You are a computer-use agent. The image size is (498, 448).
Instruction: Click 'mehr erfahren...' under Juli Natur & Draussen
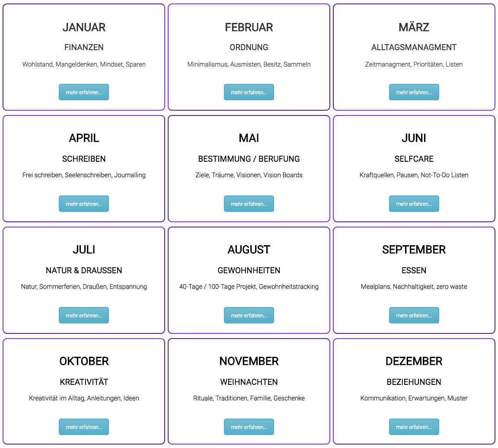[x=84, y=315]
